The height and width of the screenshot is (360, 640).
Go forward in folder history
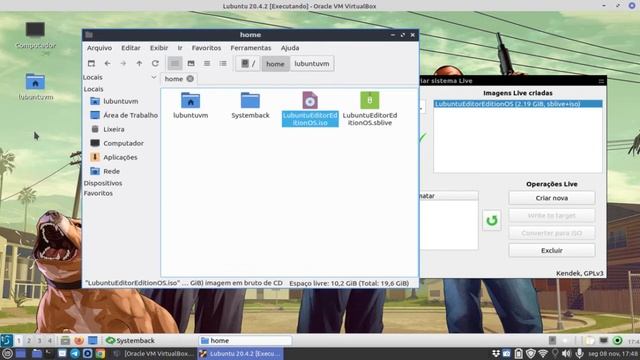123,63
